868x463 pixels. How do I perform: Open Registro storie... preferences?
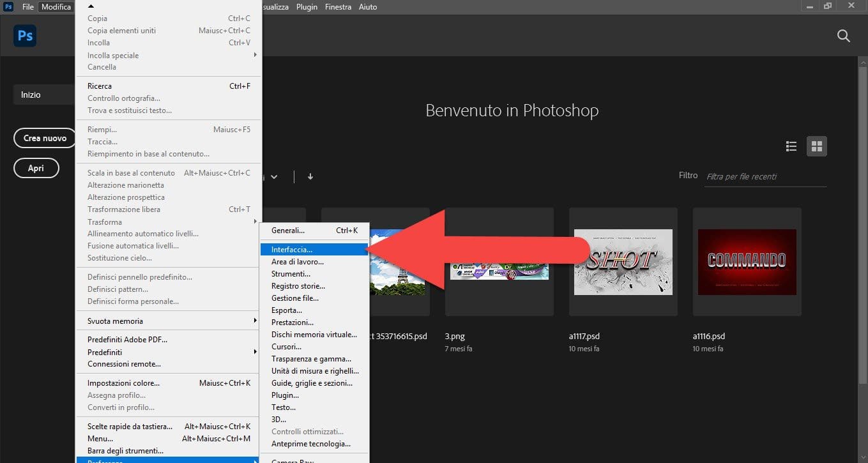[x=314, y=286]
